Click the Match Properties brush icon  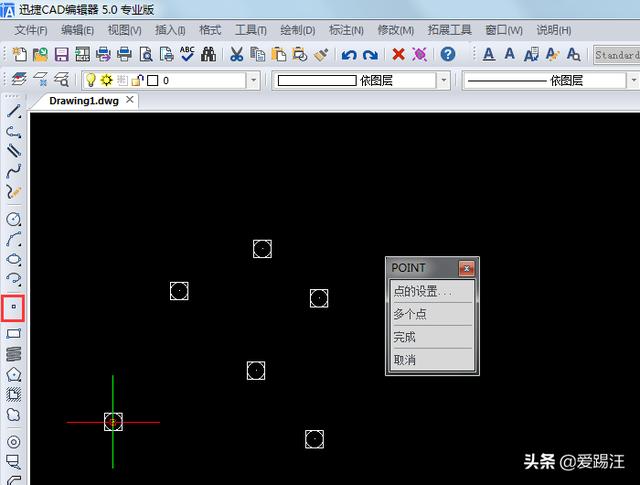coord(321,54)
